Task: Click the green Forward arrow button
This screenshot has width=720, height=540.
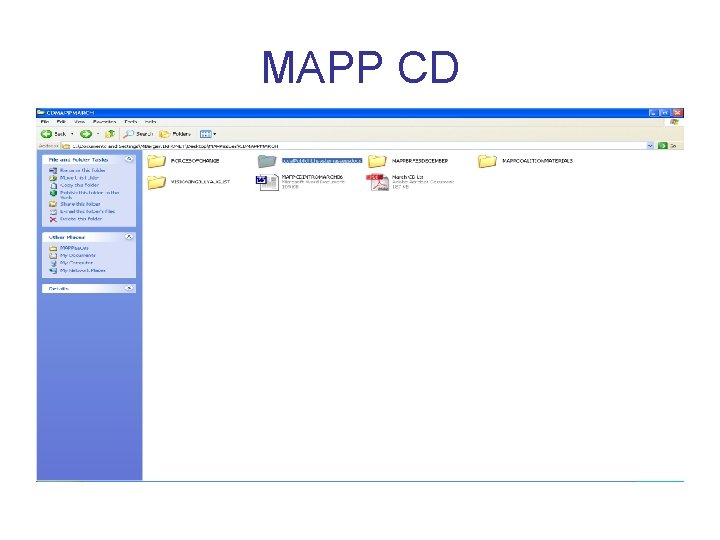Action: [x=86, y=134]
